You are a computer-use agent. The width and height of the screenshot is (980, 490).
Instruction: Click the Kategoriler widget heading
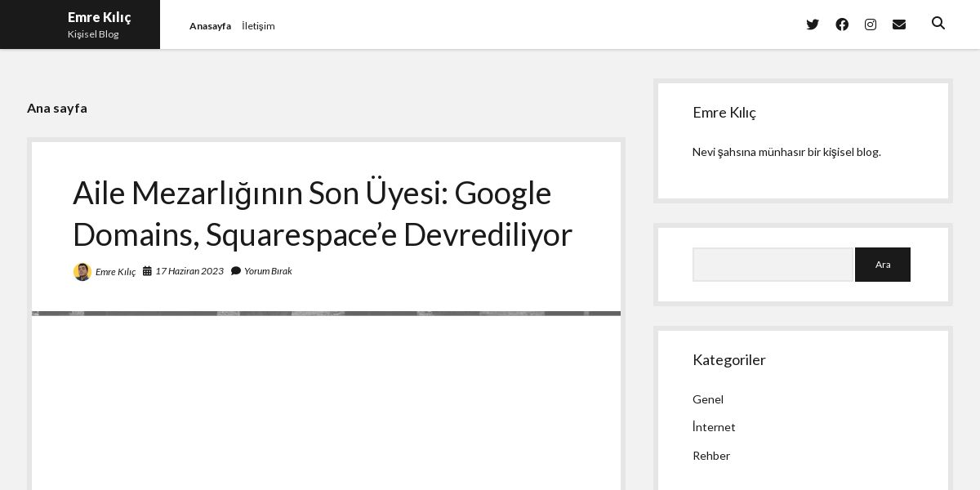coord(729,360)
